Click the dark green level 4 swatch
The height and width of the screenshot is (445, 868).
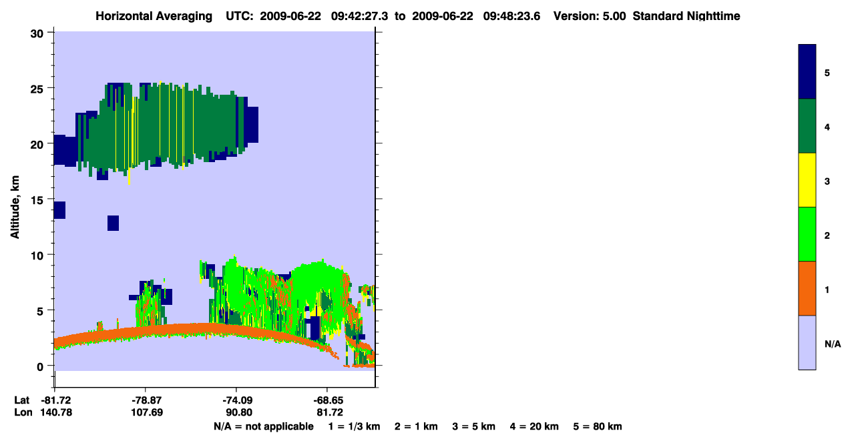807,126
